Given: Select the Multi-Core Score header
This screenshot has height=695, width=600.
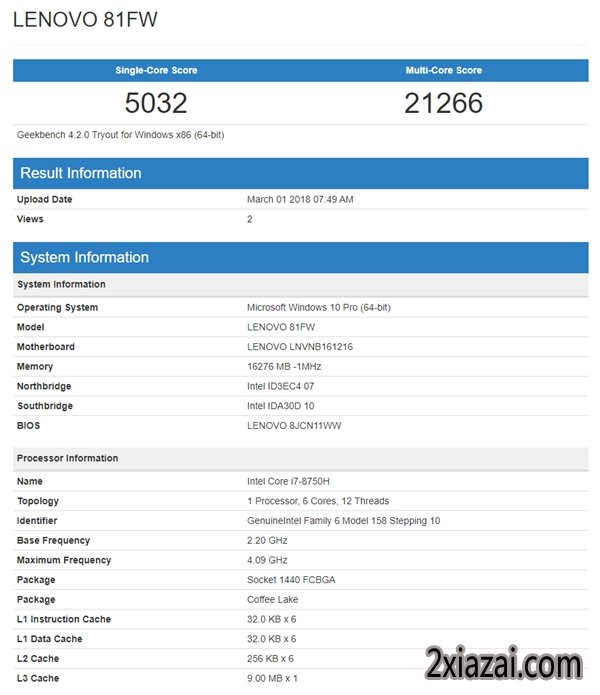Looking at the screenshot, I should coord(444,70).
